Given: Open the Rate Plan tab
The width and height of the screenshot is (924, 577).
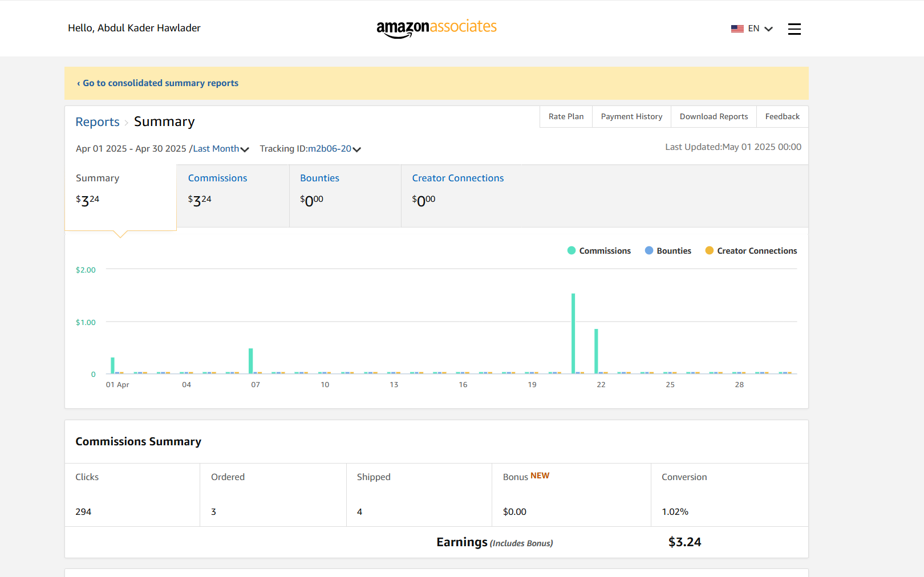Looking at the screenshot, I should (566, 116).
